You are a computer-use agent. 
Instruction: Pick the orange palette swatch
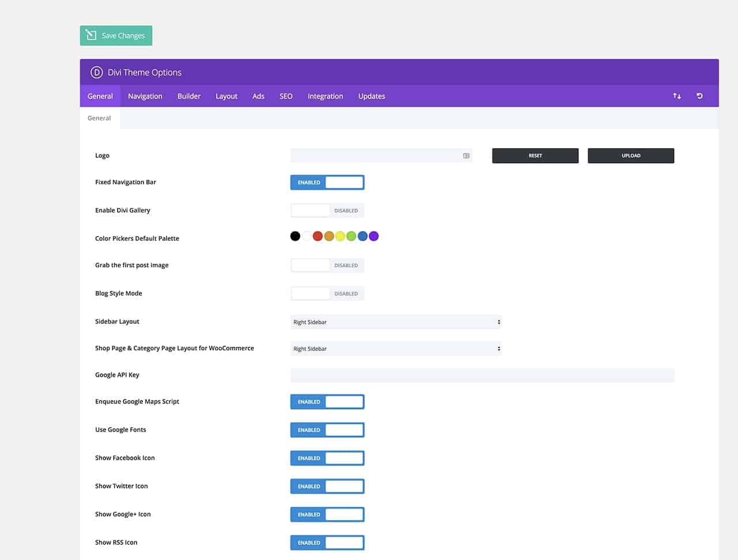click(329, 236)
